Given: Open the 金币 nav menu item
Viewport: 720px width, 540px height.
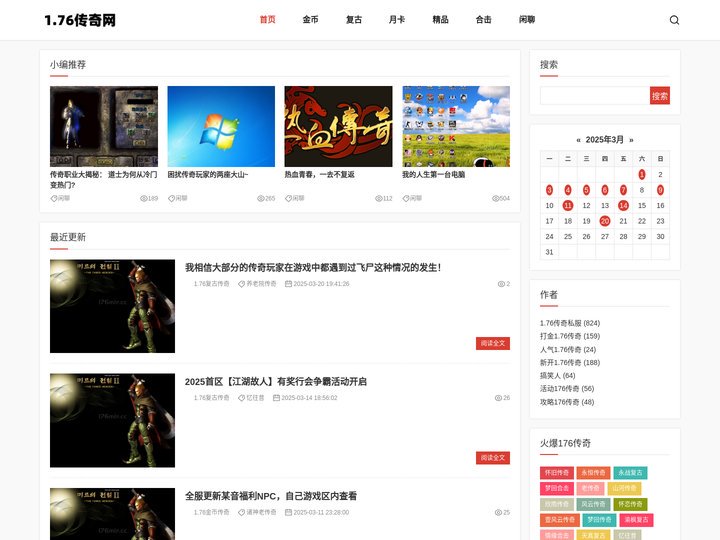Looking at the screenshot, I should [x=310, y=19].
